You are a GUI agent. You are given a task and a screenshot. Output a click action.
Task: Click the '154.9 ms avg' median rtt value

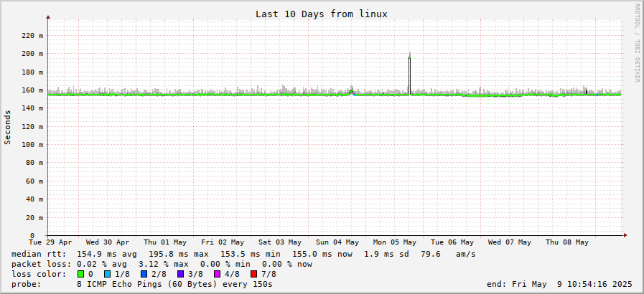coord(107,255)
